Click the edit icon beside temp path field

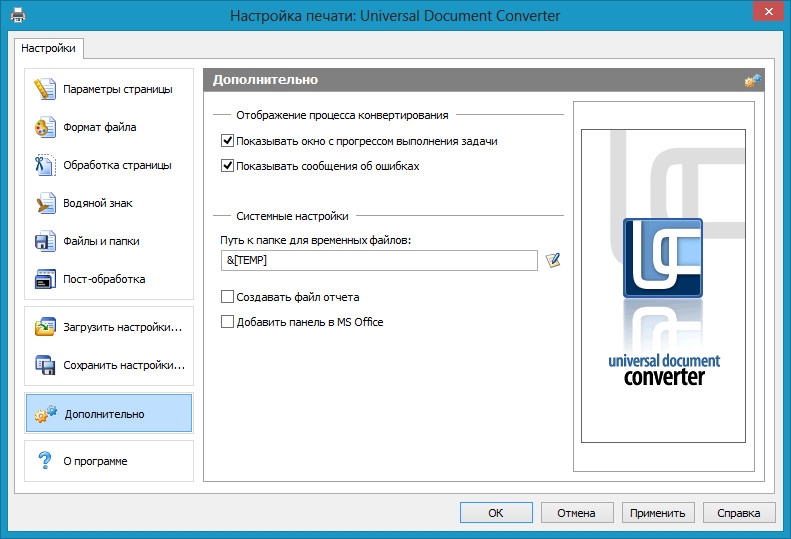coord(553,260)
